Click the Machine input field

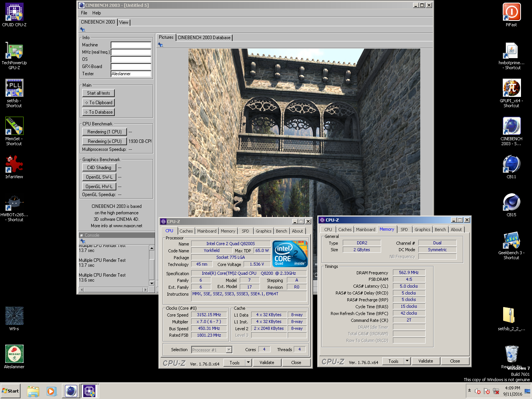coord(131,45)
